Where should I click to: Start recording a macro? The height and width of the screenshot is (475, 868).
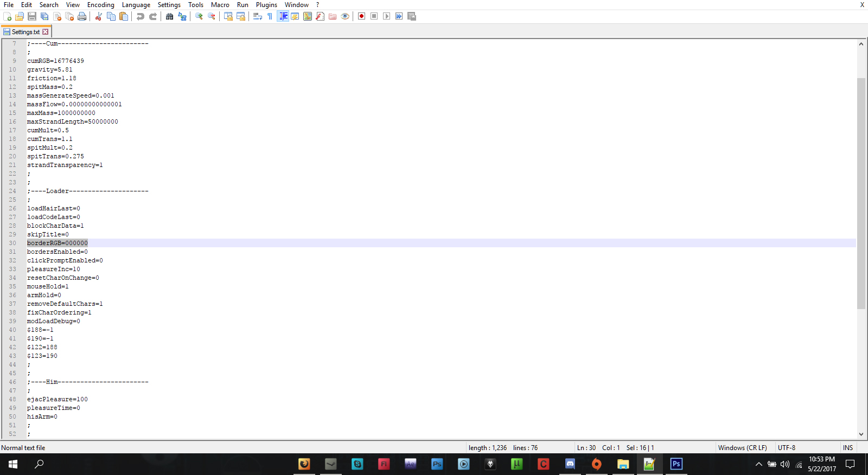[x=361, y=16]
